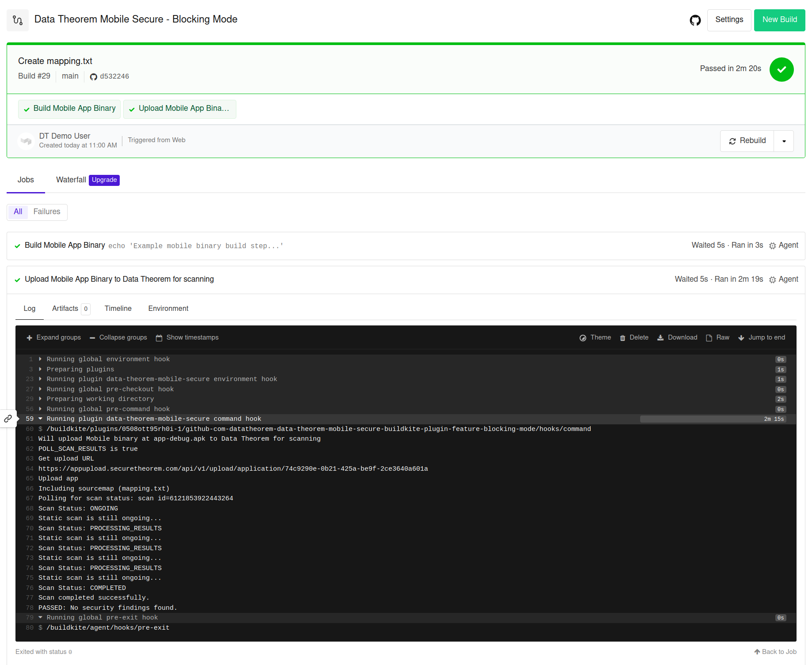Collapse the plugin command hook group on line 59
812x665 pixels.
click(40, 419)
